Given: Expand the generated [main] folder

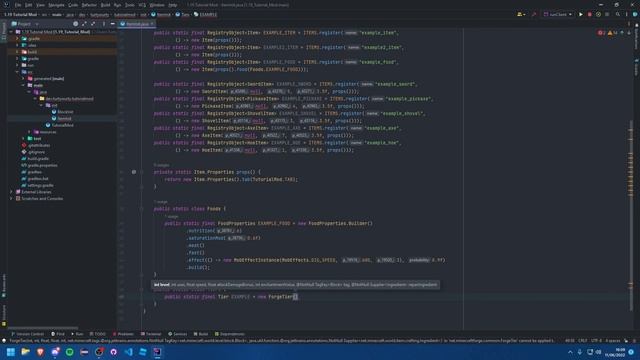Looking at the screenshot, I should click(23, 78).
